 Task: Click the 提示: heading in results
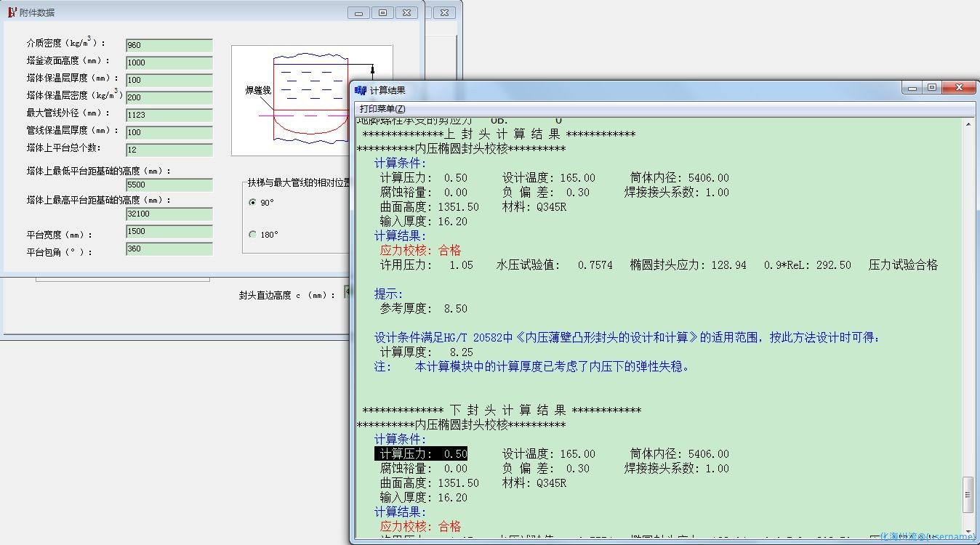[x=388, y=294]
